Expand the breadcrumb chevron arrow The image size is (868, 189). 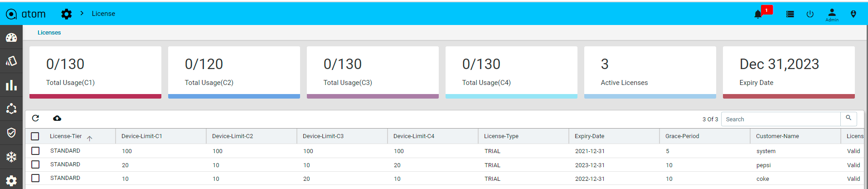click(x=82, y=14)
